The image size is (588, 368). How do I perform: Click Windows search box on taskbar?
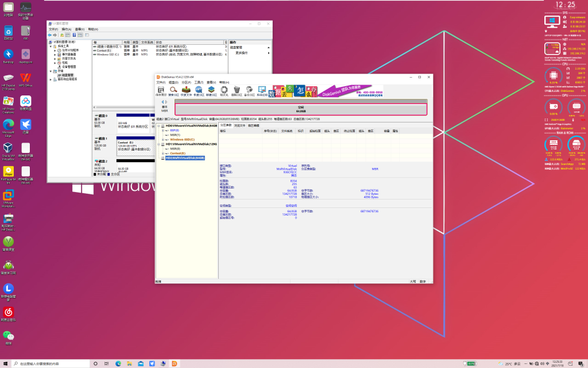click(x=51, y=363)
